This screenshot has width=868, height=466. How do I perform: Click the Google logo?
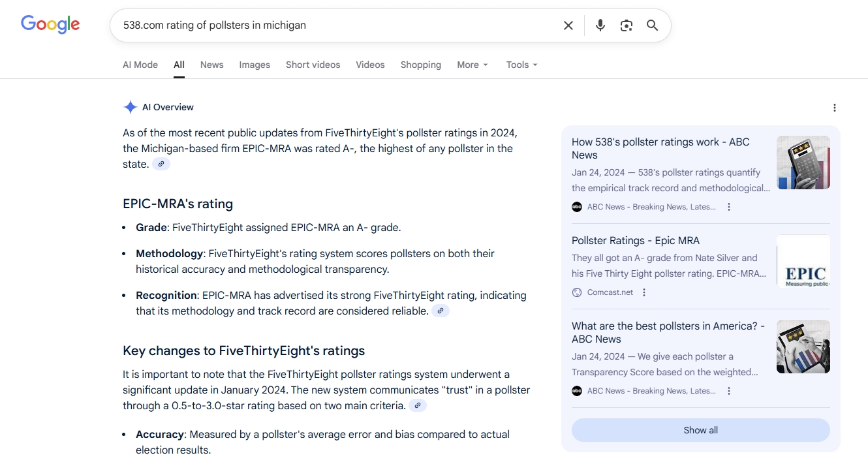[x=50, y=25]
